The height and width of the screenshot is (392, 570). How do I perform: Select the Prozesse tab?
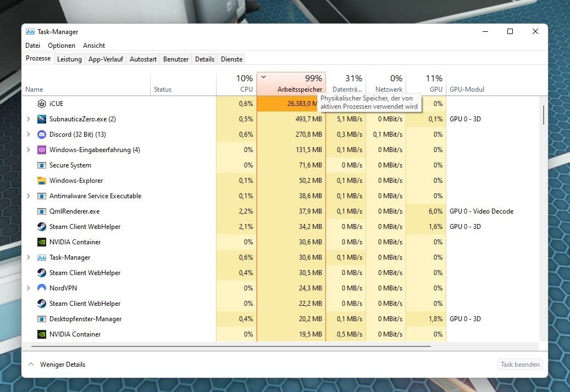click(x=38, y=58)
